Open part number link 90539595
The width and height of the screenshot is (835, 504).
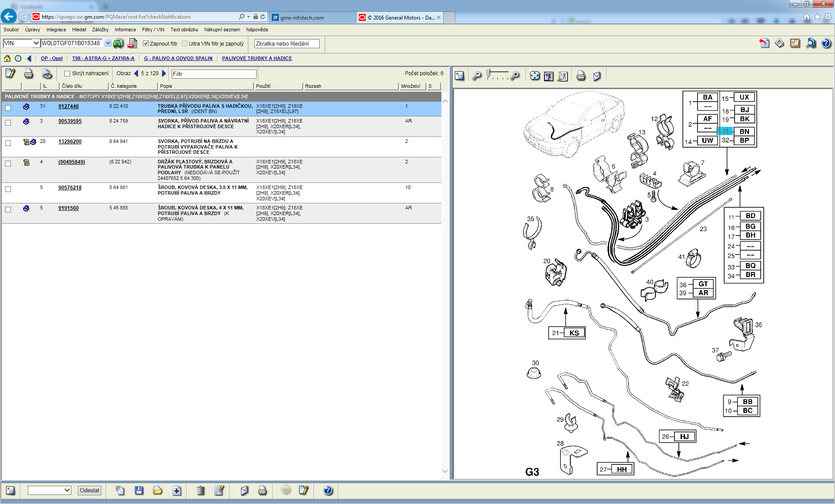tap(70, 121)
